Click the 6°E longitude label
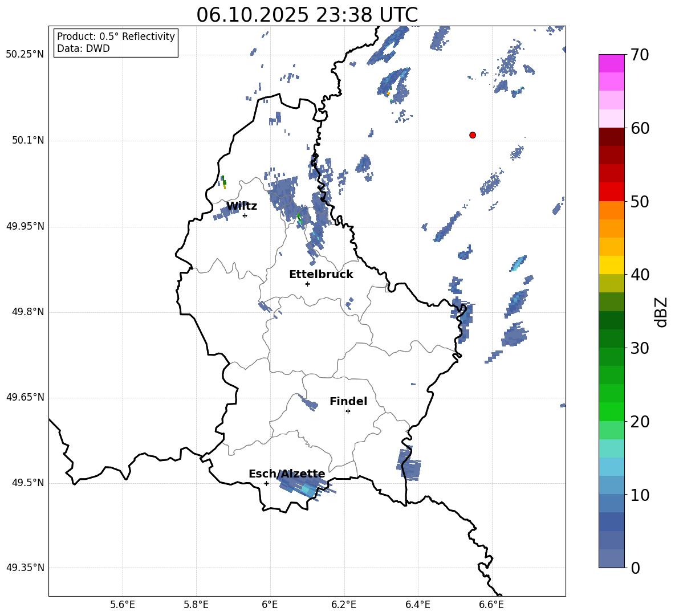 point(270,605)
